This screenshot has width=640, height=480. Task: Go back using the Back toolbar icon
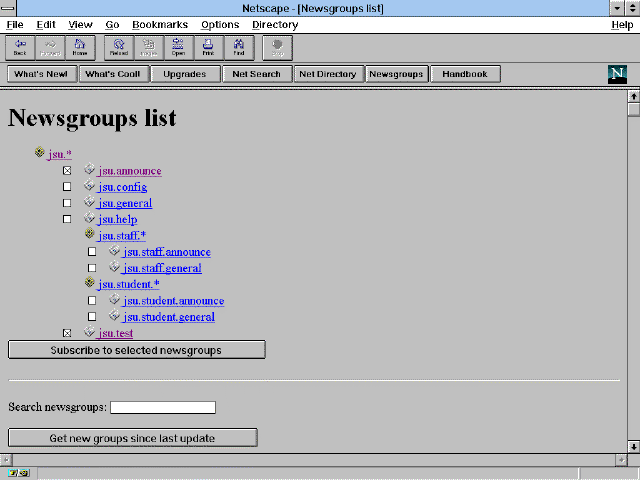[x=20, y=48]
